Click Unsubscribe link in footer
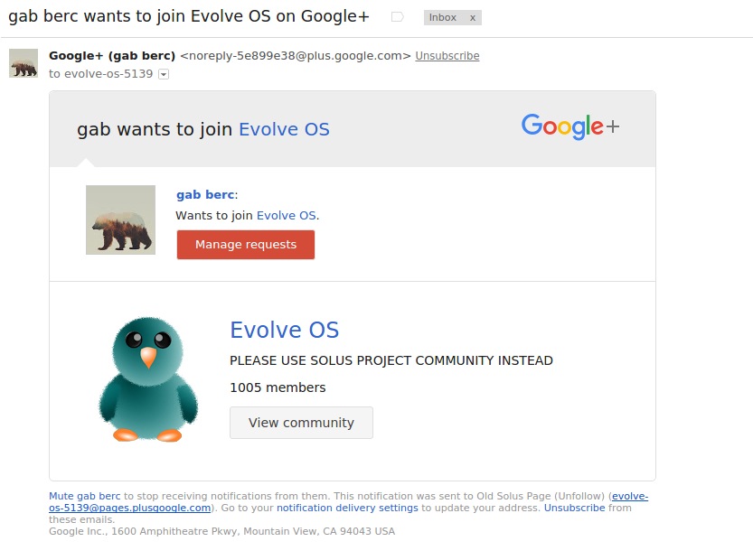 (x=574, y=508)
